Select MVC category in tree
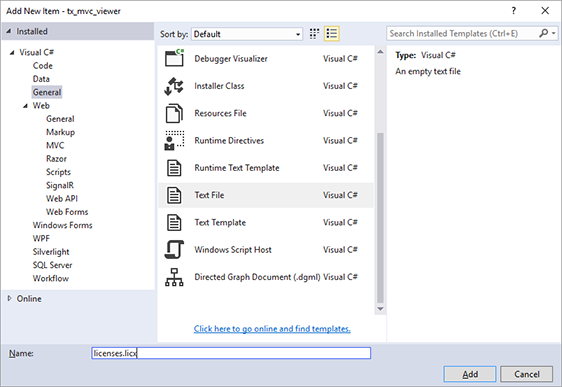This screenshot has height=387, width=562. [x=55, y=145]
